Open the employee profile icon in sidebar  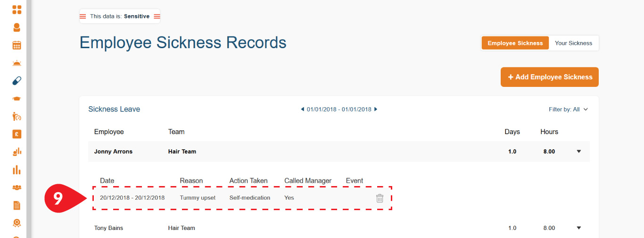click(17, 27)
